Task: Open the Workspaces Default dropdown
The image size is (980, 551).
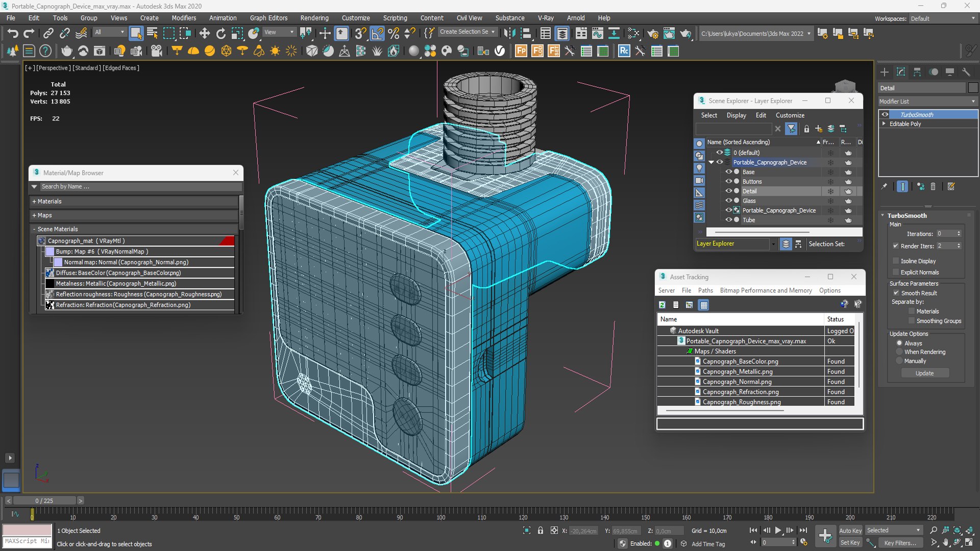Action: coord(943,18)
